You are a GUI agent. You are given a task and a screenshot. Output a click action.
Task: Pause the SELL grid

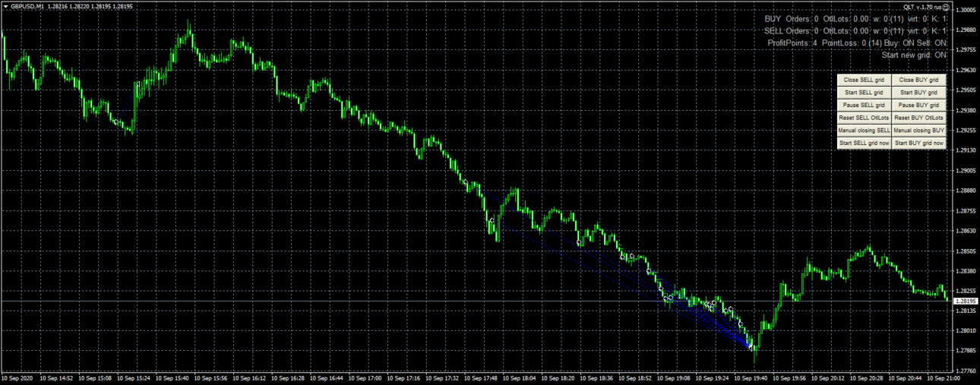coord(864,105)
